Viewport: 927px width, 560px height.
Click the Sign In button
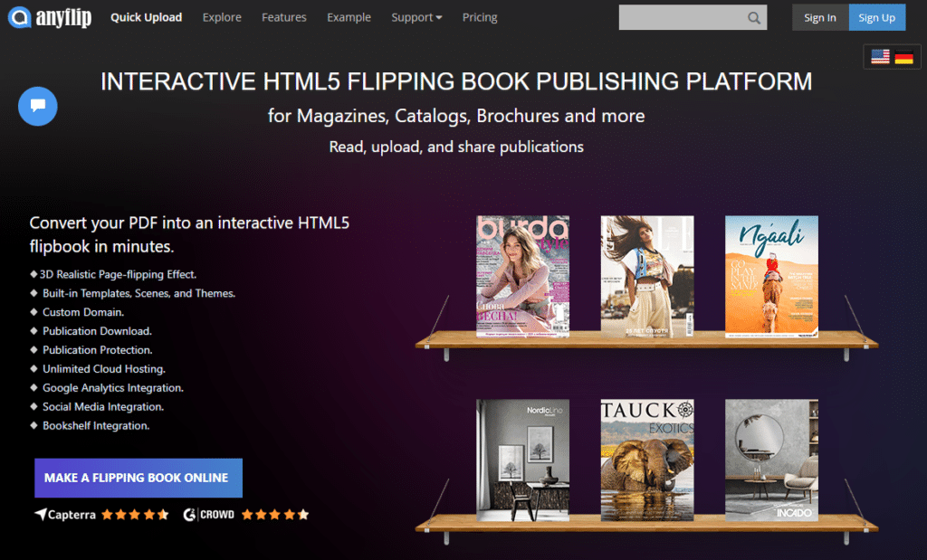[819, 17]
